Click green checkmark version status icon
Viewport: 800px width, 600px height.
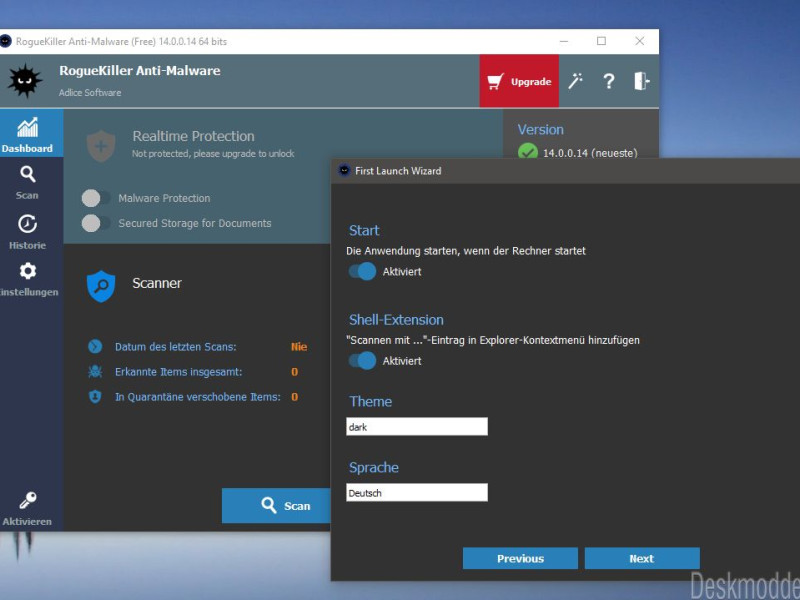528,152
